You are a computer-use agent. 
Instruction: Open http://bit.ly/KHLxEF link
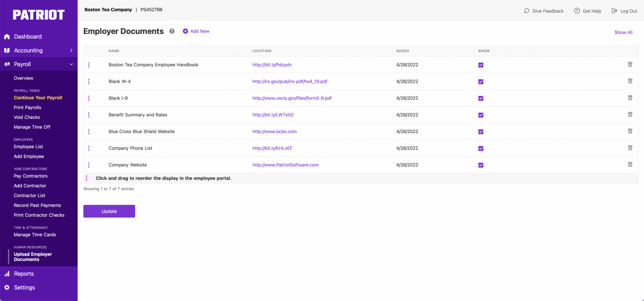[273, 148]
